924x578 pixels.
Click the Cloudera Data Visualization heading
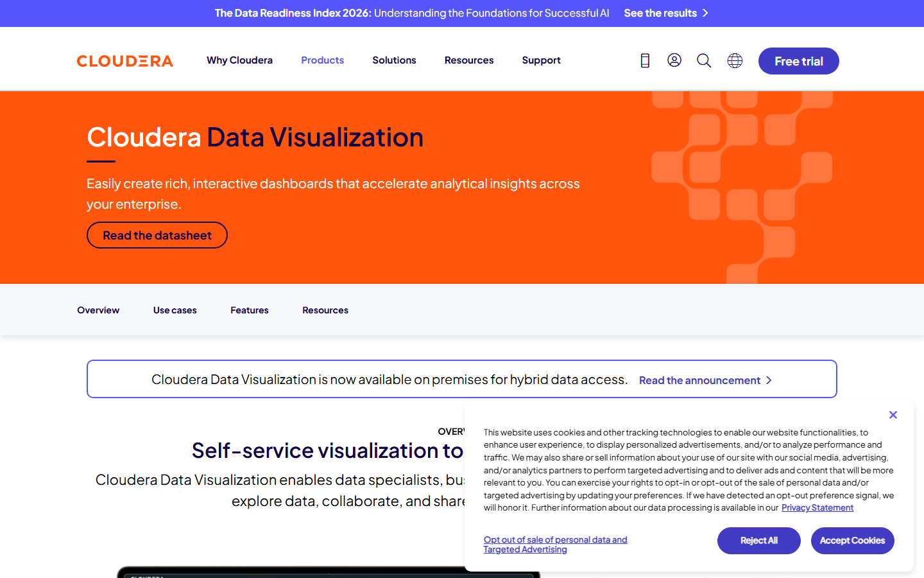tap(255, 137)
